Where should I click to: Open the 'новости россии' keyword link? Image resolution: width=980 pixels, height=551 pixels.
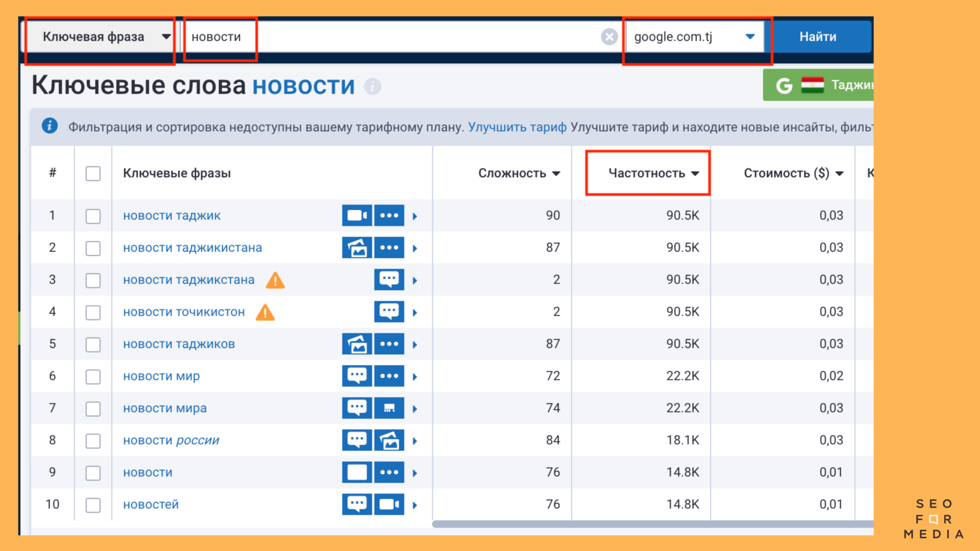click(171, 440)
